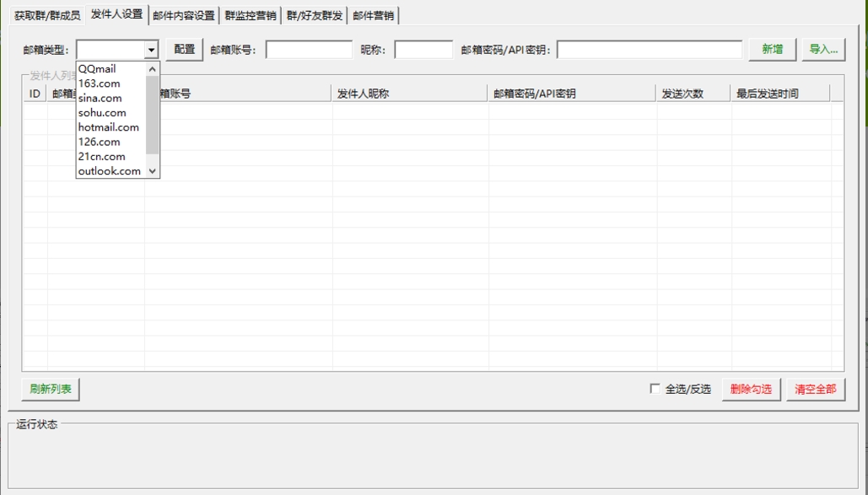This screenshot has width=868, height=495.
Task: Click the dropdown list scroll-up arrow
Action: 152,69
